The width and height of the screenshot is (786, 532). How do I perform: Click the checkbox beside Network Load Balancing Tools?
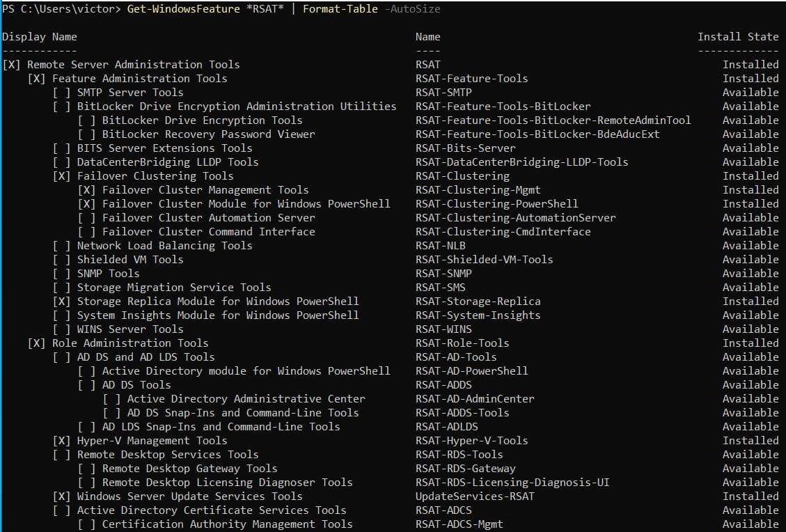[x=62, y=246]
